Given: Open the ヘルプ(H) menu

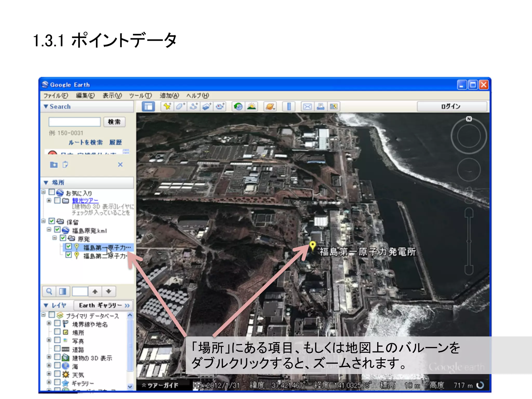Looking at the screenshot, I should [x=198, y=96].
